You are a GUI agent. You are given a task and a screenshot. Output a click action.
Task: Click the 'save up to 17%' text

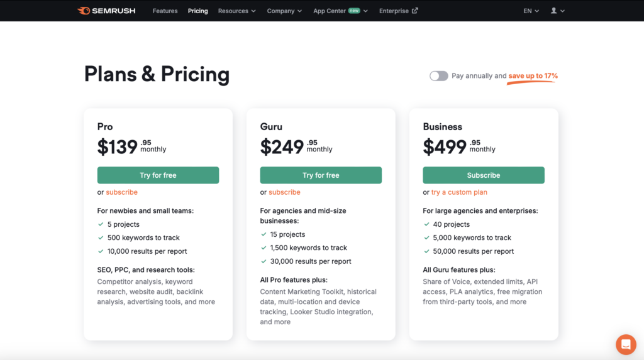tap(533, 76)
